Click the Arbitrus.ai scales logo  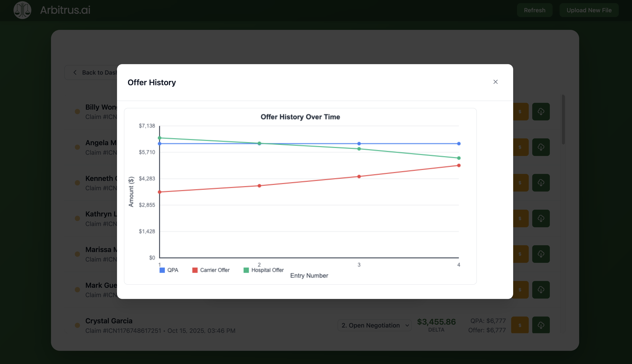click(x=22, y=10)
